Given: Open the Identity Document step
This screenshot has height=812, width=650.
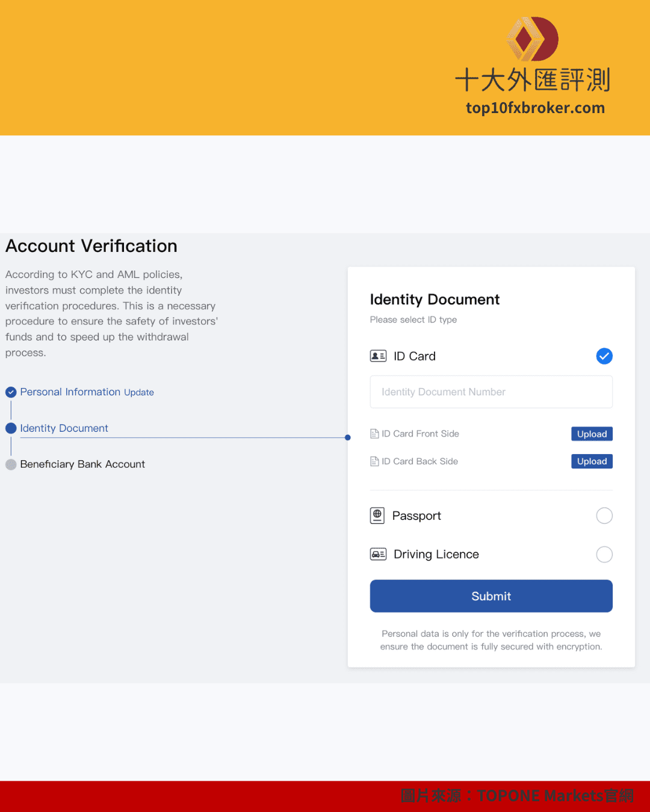Looking at the screenshot, I should (64, 428).
